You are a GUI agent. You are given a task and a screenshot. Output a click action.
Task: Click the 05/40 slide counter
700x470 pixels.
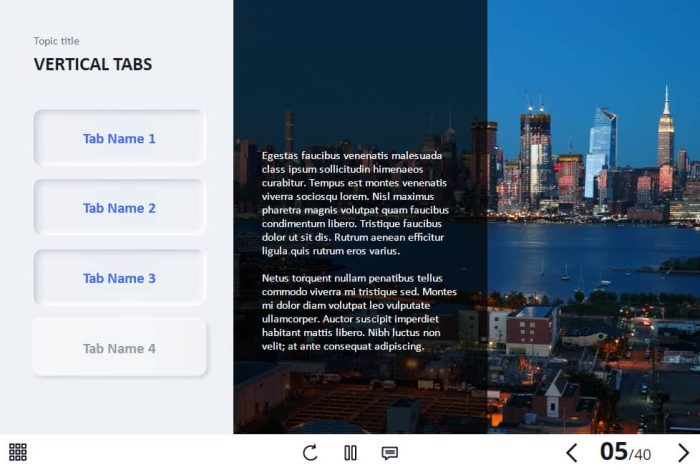click(x=625, y=452)
